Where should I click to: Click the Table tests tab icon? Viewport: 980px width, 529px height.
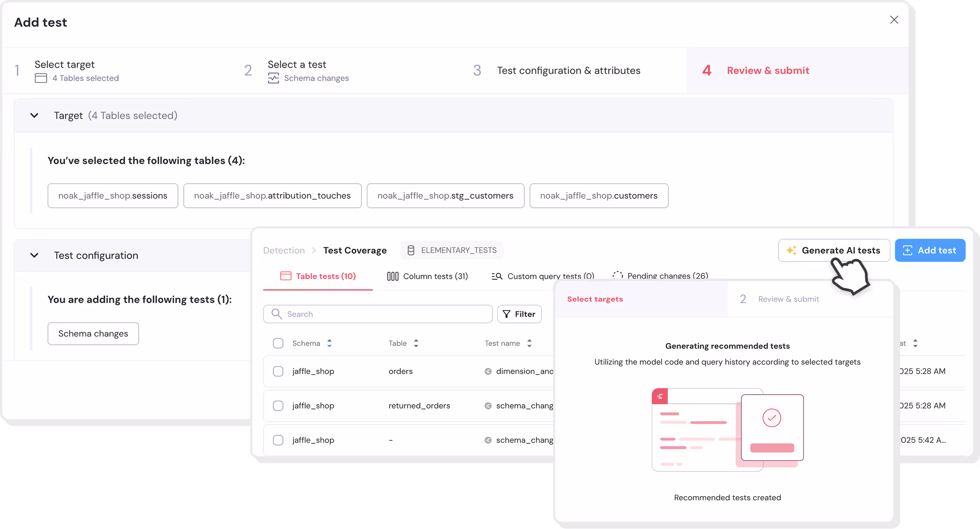click(286, 276)
